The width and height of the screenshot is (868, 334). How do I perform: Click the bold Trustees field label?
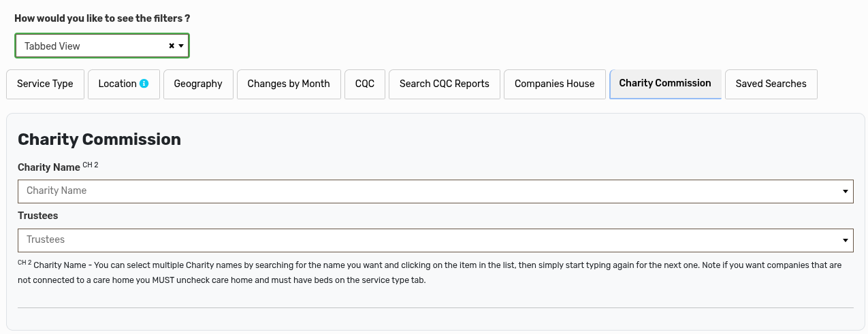pyautogui.click(x=38, y=216)
